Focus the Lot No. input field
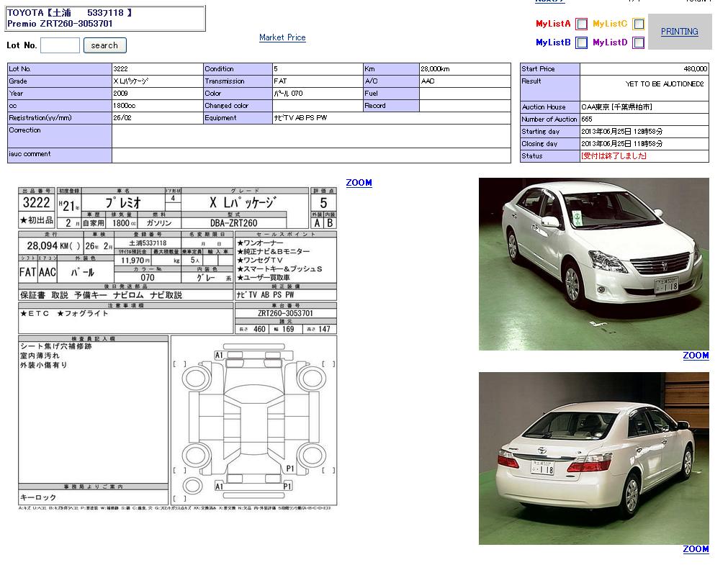The width and height of the screenshot is (728, 565). (x=60, y=45)
